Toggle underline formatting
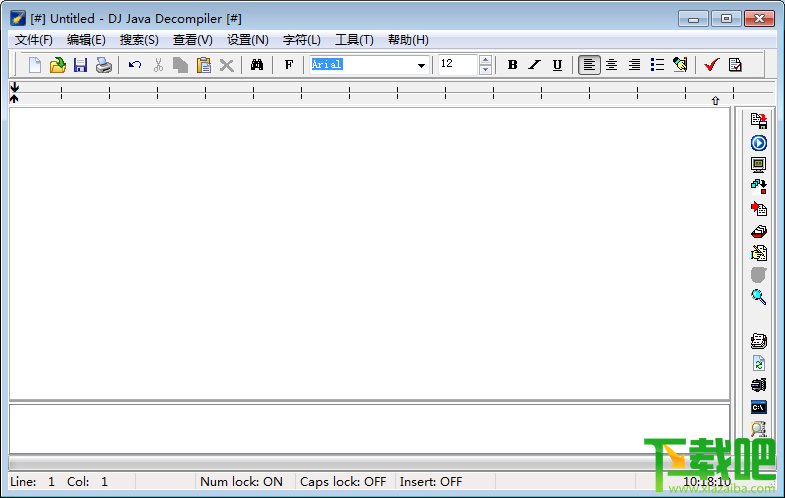This screenshot has width=785, height=498. [x=557, y=65]
